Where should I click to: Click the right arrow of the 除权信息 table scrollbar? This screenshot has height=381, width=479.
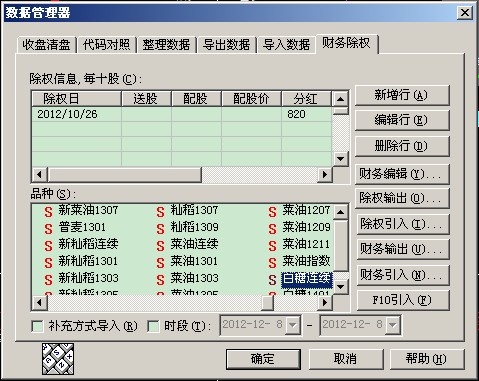(x=324, y=174)
